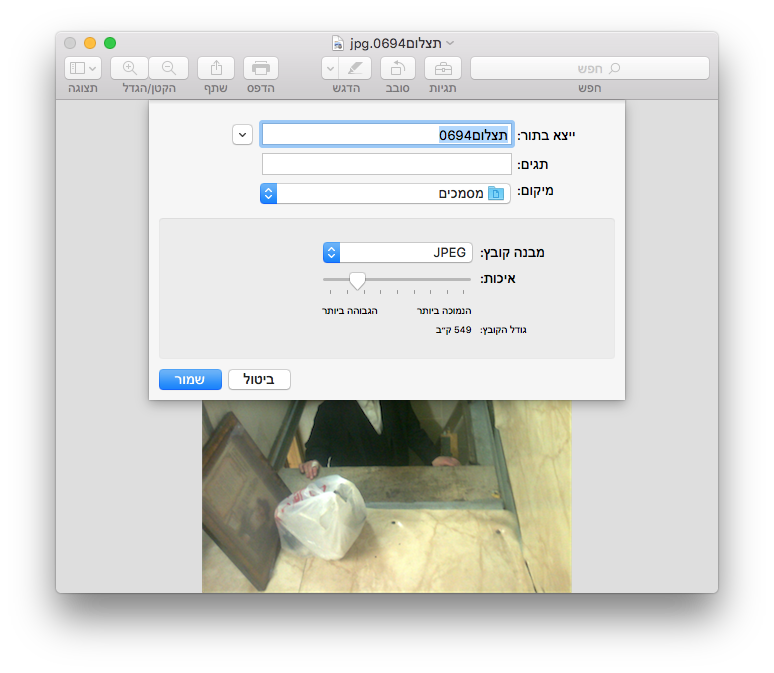Expand save dialog with chevron button
The height and width of the screenshot is (673, 774).
click(x=242, y=135)
